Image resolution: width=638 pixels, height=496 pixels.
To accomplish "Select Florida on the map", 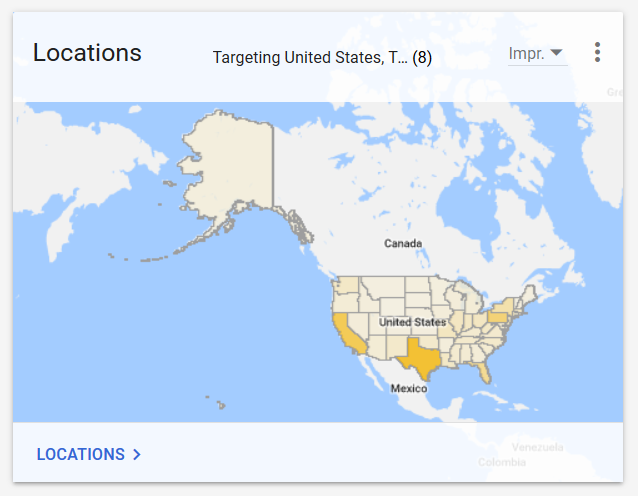I will 483,372.
